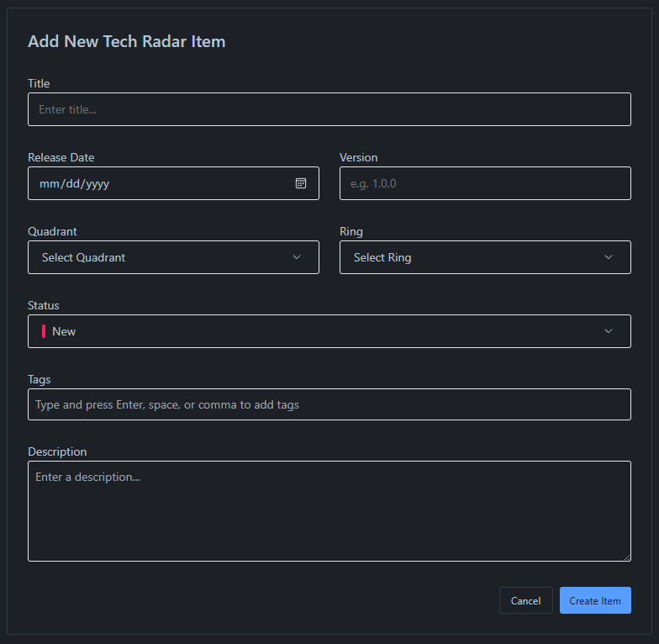Image resolution: width=659 pixels, height=644 pixels.
Task: Click the red status color indicator
Action: 44,331
